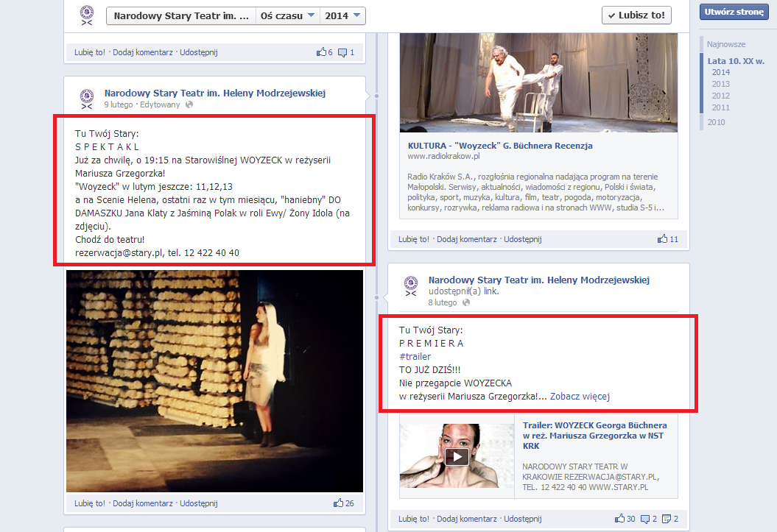777x532 pixels.
Task: Click the comment bubble icon on the trailer post
Action: point(645,519)
